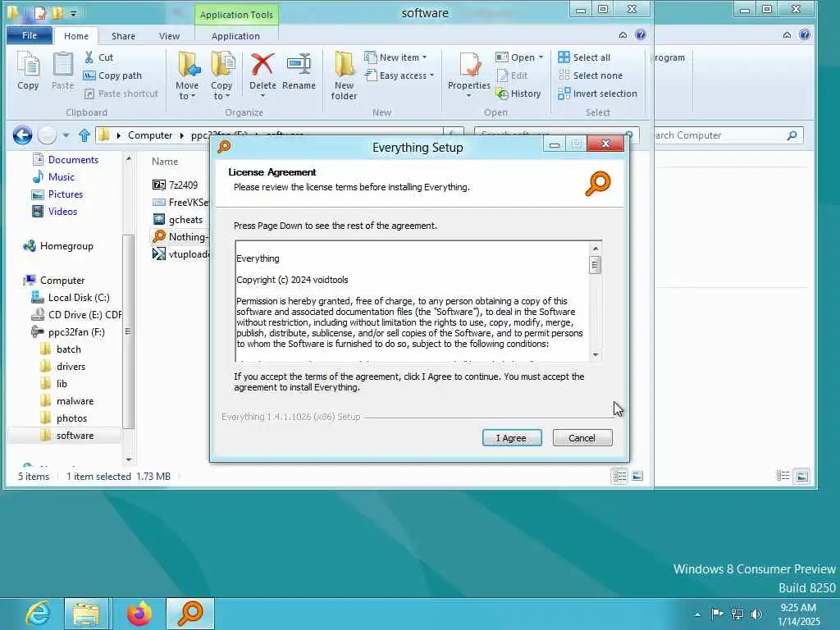Open the Easy access dropdown
Viewport: 840px width, 630px height.
399,75
